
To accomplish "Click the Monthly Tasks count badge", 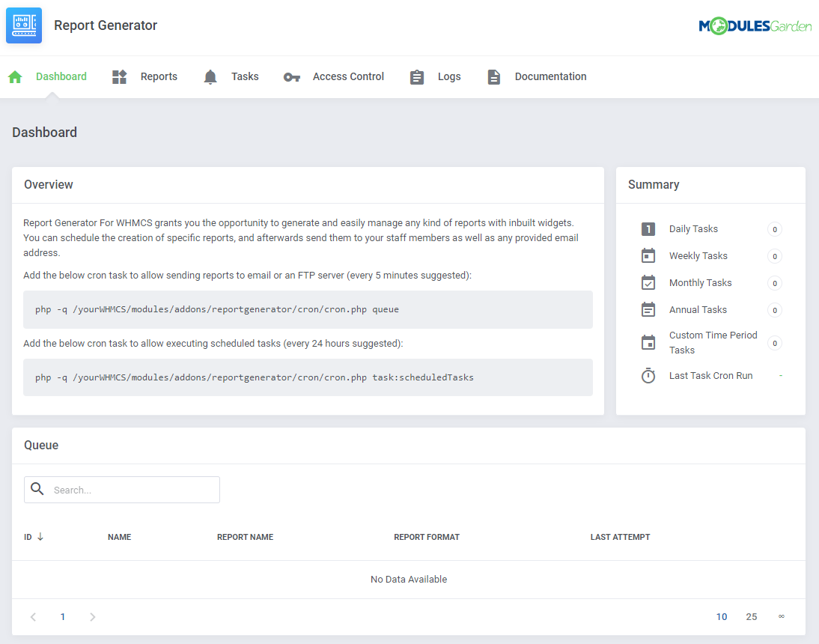I will pyautogui.click(x=775, y=283).
